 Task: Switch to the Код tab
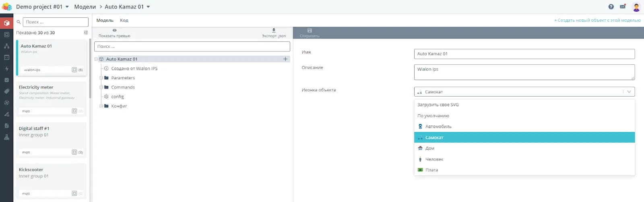pos(124,20)
